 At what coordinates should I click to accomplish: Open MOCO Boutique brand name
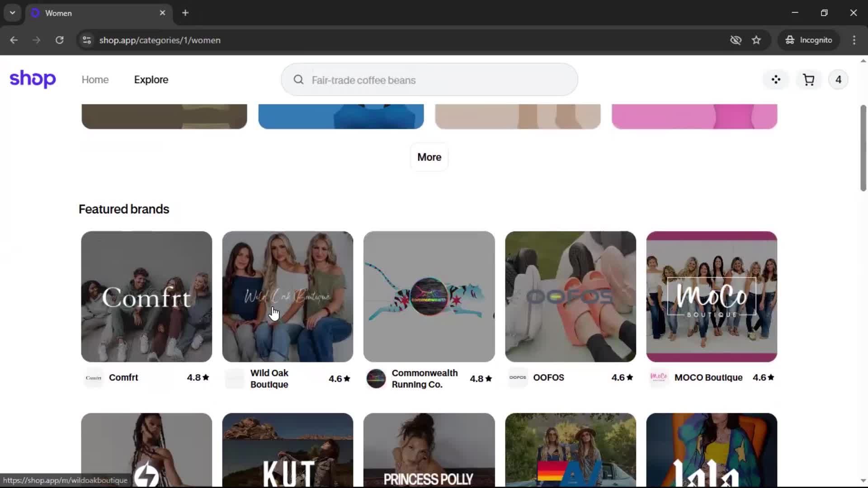coord(708,378)
